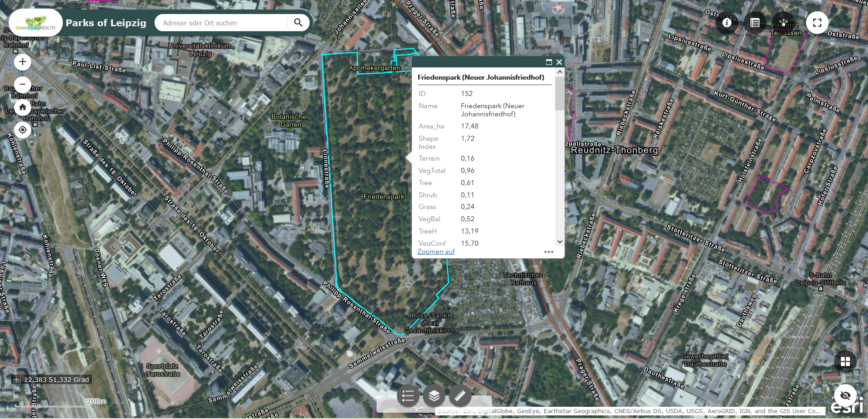Zoom out with the minus button

[x=23, y=85]
